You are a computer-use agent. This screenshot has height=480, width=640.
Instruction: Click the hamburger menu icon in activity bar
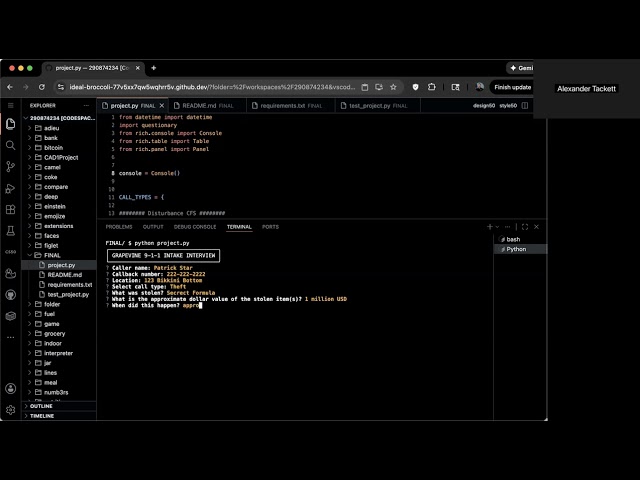point(11,105)
